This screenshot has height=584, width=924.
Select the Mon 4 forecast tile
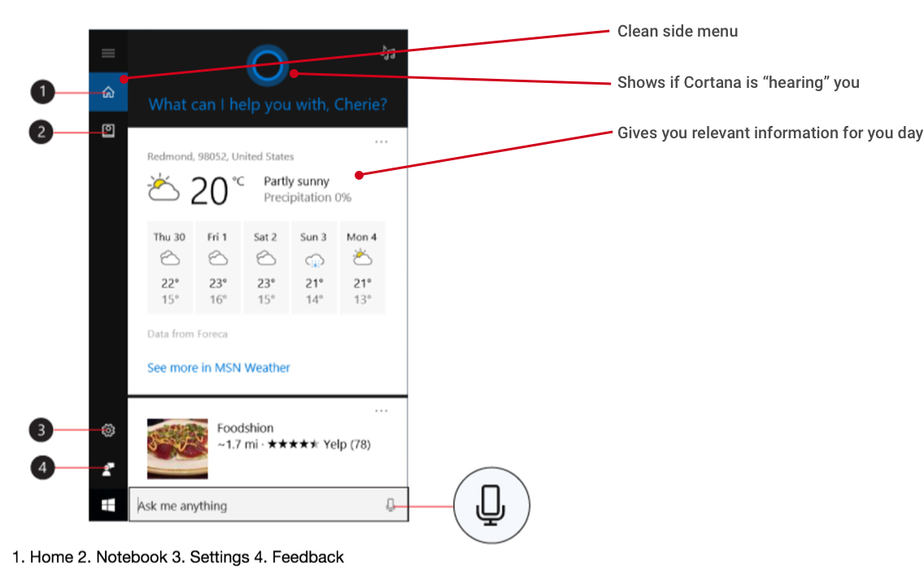pos(362,268)
